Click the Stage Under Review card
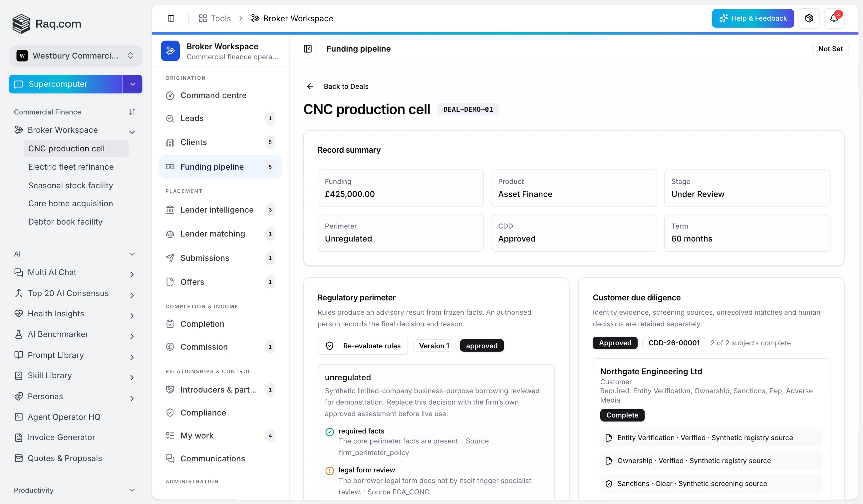The width and height of the screenshot is (863, 504). (747, 188)
